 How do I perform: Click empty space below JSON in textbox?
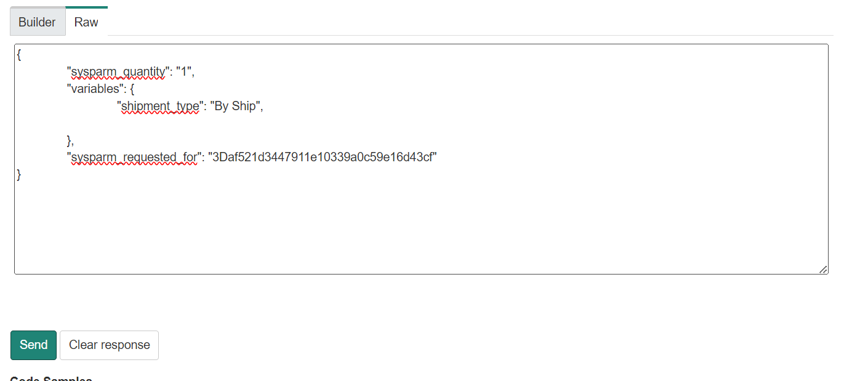(421, 228)
